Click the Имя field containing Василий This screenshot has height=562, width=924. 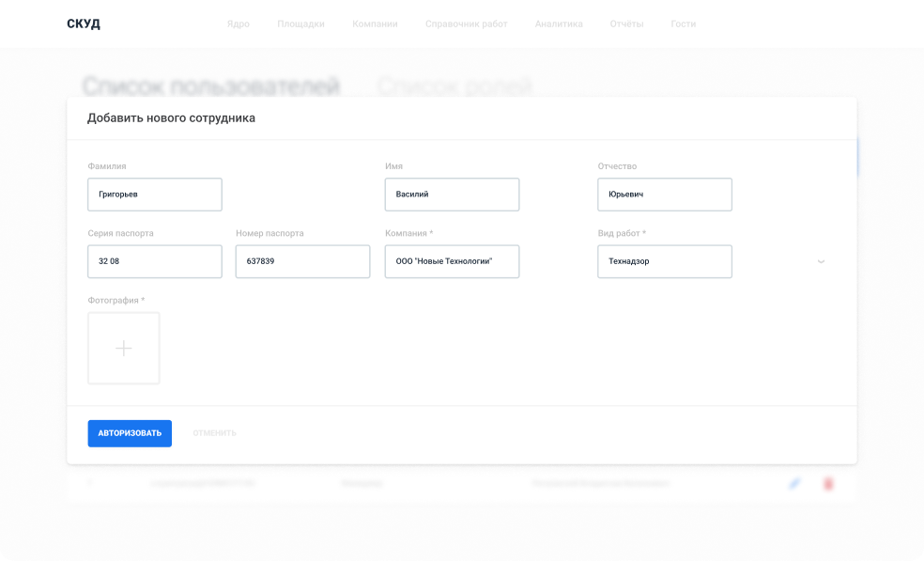pos(452,195)
